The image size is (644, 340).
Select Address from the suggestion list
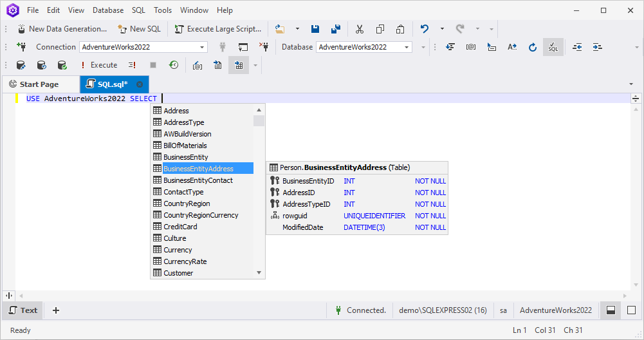pyautogui.click(x=203, y=111)
